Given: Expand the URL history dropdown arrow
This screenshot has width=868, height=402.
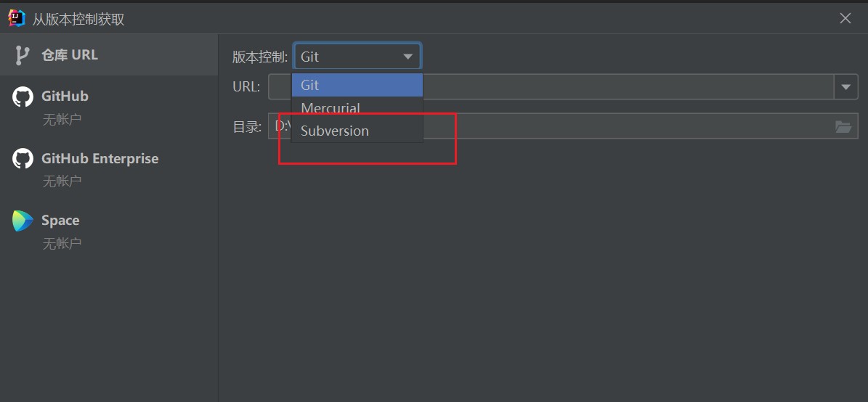Looking at the screenshot, I should pyautogui.click(x=845, y=87).
